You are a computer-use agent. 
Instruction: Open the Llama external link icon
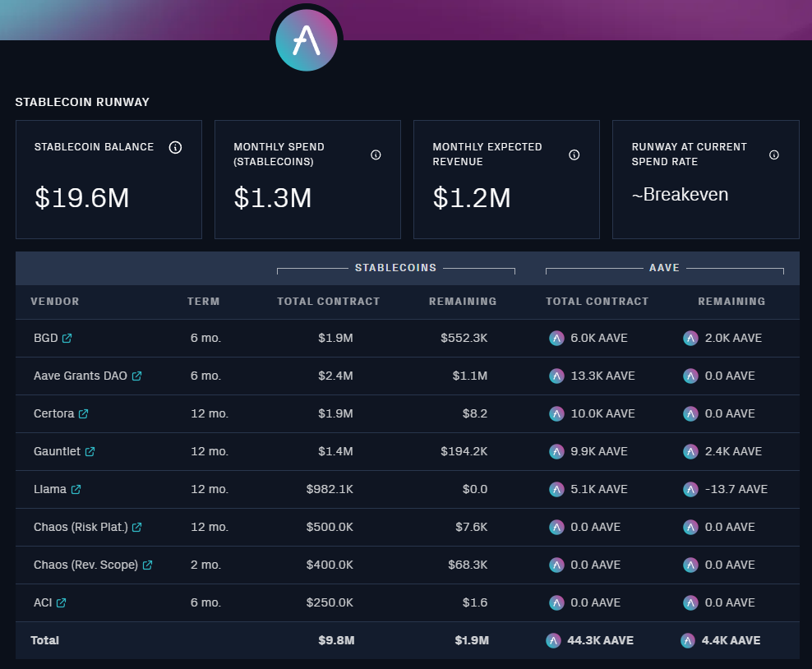[x=76, y=489]
